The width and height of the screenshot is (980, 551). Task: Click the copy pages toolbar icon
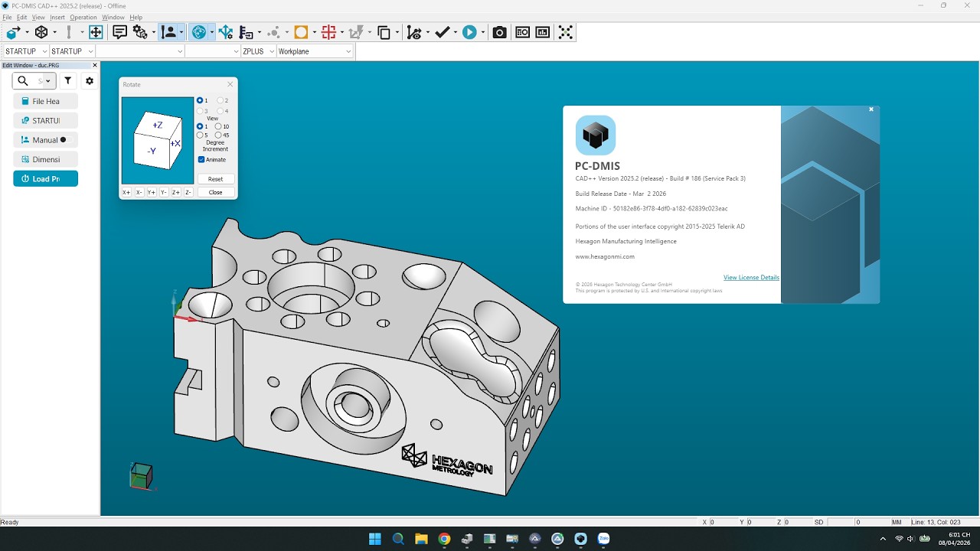384,32
